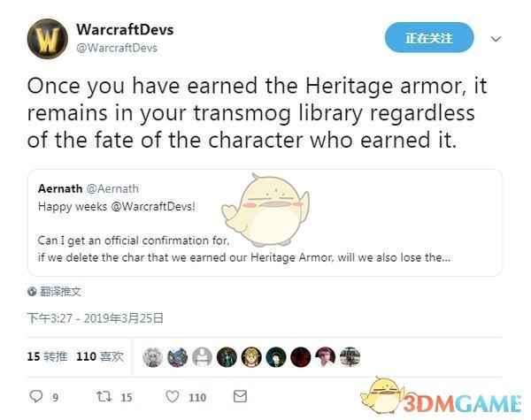Image resolution: width=531 pixels, height=420 pixels.
Task: View the 15 retweets list
Action: click(47, 356)
